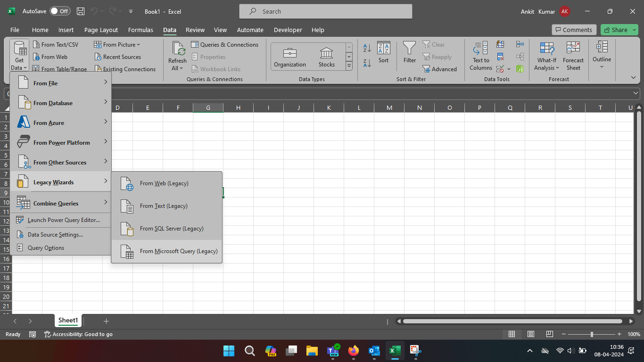Select the Organization data type
The width and height of the screenshot is (644, 362).
pos(290,57)
